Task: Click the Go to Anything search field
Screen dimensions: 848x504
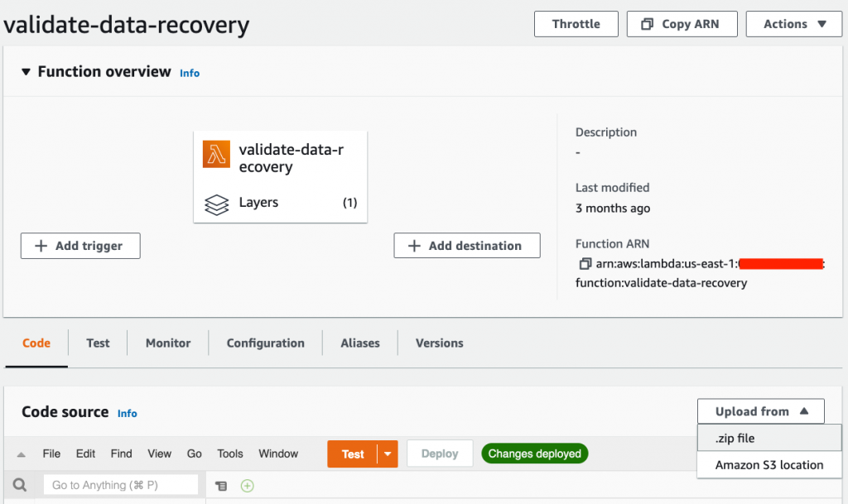Action: (121, 484)
